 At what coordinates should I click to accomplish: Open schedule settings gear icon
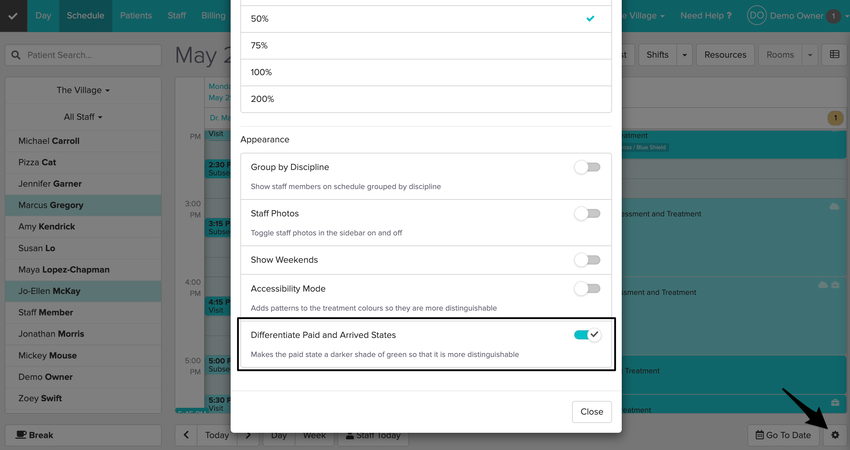(x=836, y=435)
